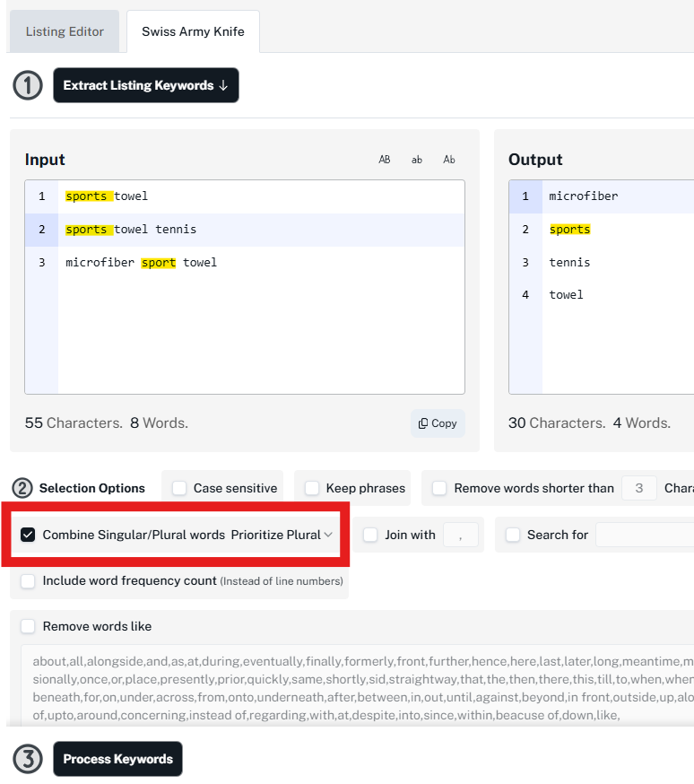Click the Search for input field
Viewport: 694px width, 784px height.
[x=644, y=535]
